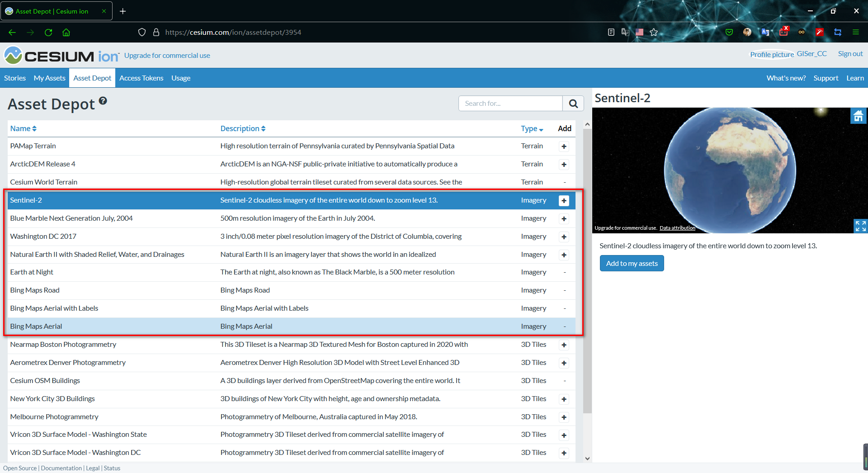Click Upgrade for commercial use link
Image resolution: width=868 pixels, height=473 pixels.
click(167, 55)
